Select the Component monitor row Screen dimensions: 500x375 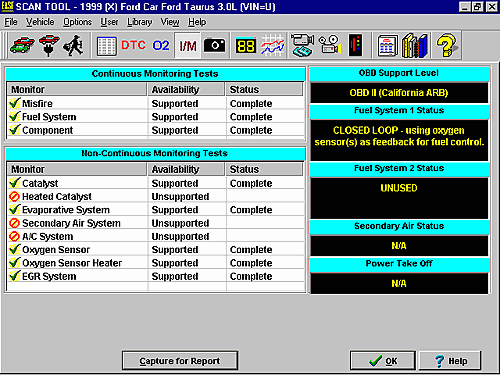coord(155,130)
